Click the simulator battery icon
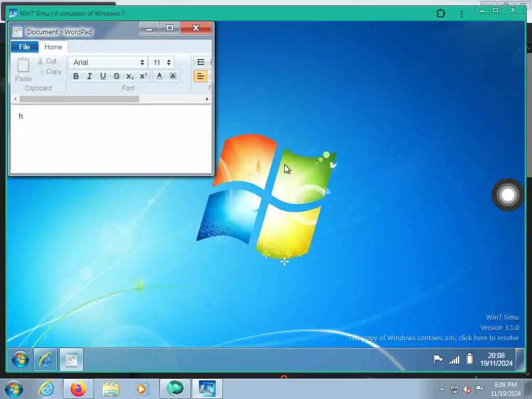The width and height of the screenshot is (532, 399). (x=470, y=359)
